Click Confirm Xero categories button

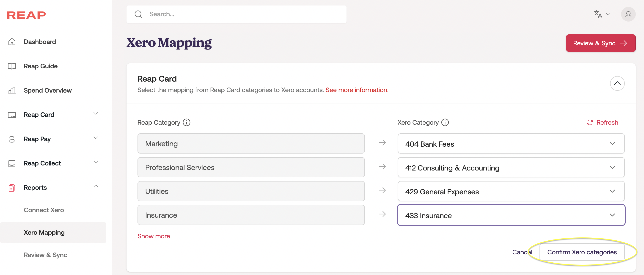click(x=582, y=252)
